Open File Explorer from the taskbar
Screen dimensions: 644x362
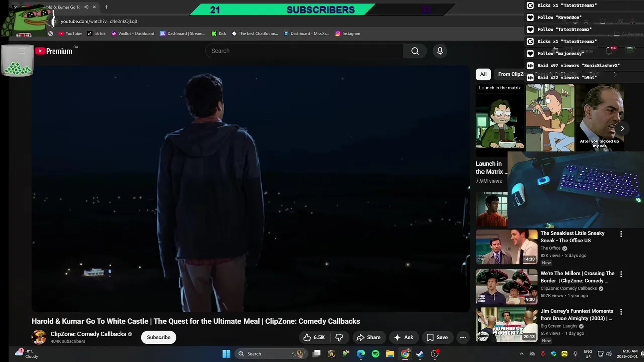tap(390, 354)
